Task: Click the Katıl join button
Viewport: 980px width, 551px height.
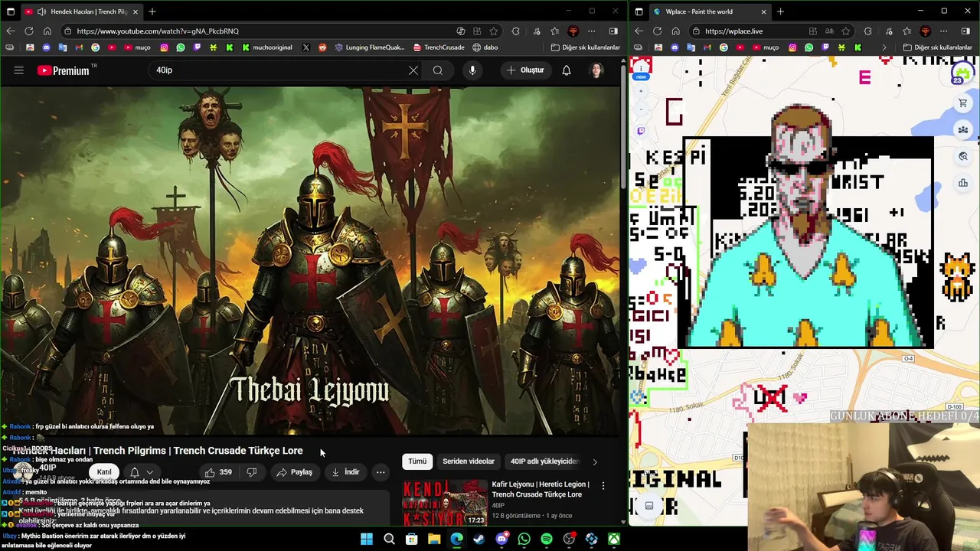Action: (x=104, y=472)
